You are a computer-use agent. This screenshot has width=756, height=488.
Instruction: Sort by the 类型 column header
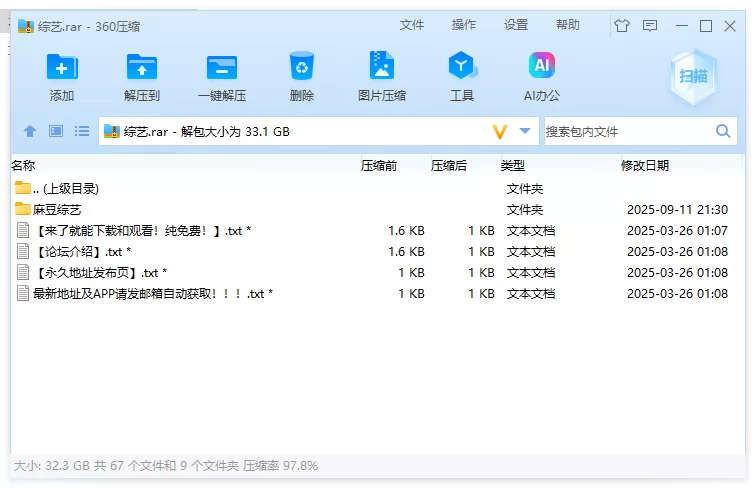tap(513, 166)
